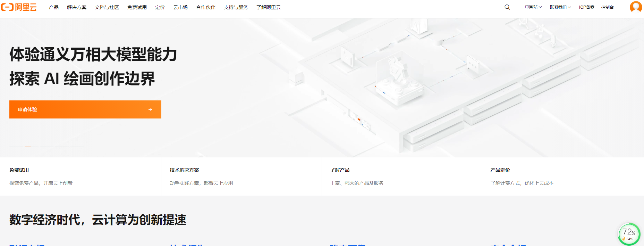Click the banner subtitle 探索 AI 绘画创作边界
The height and width of the screenshot is (246, 644).
(x=82, y=79)
